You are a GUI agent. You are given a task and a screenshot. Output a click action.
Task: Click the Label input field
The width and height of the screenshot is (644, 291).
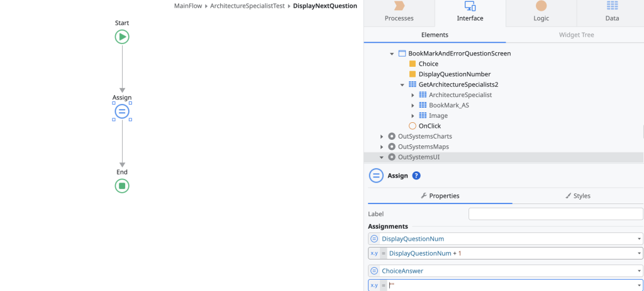point(556,214)
